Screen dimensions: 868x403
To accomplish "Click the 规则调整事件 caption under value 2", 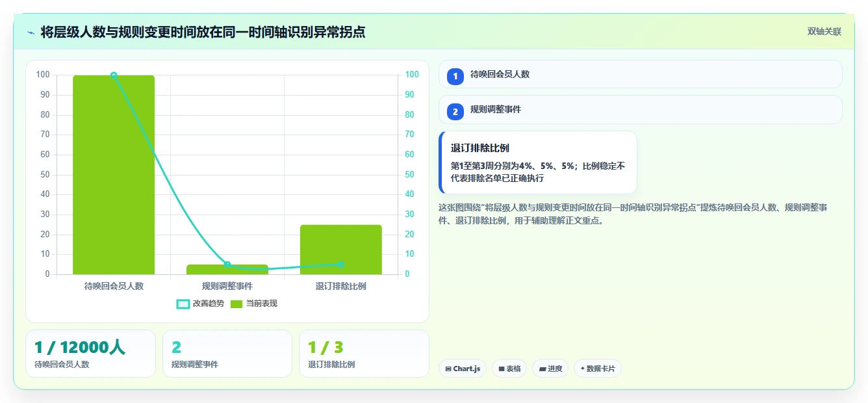I will coord(195,364).
